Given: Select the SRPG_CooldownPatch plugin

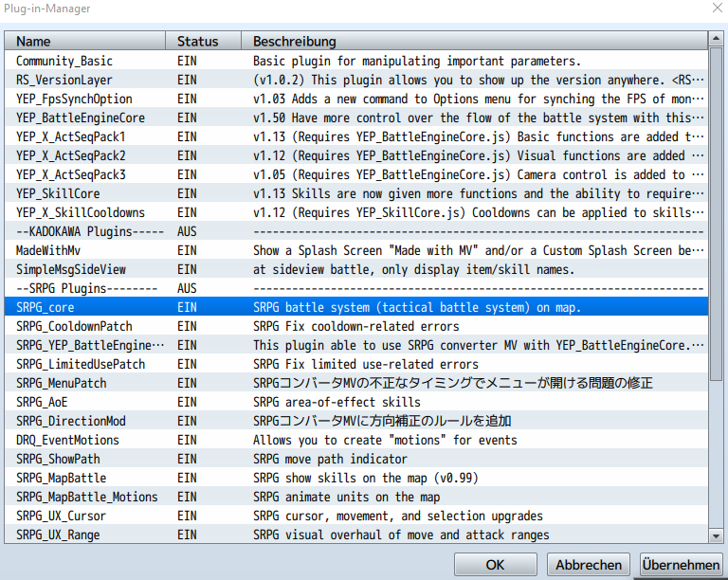Looking at the screenshot, I should point(356,326).
